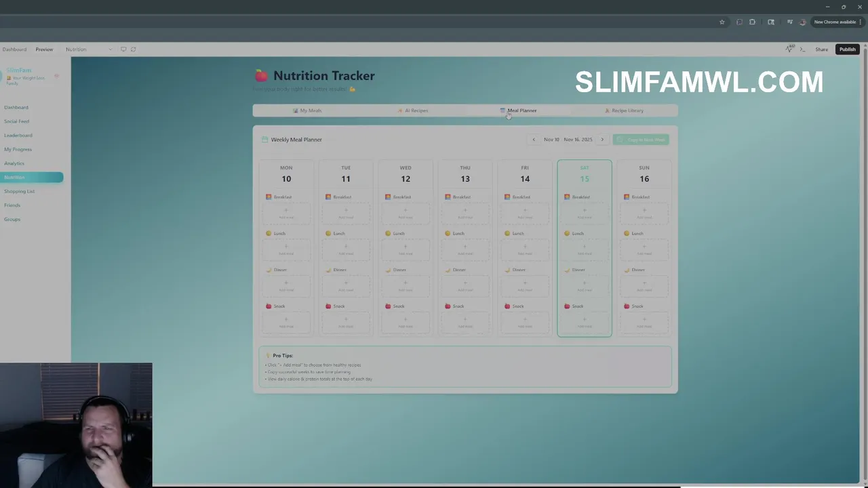Viewport: 868px width, 488px height.
Task: Select the MON 10 day header
Action: click(286, 174)
